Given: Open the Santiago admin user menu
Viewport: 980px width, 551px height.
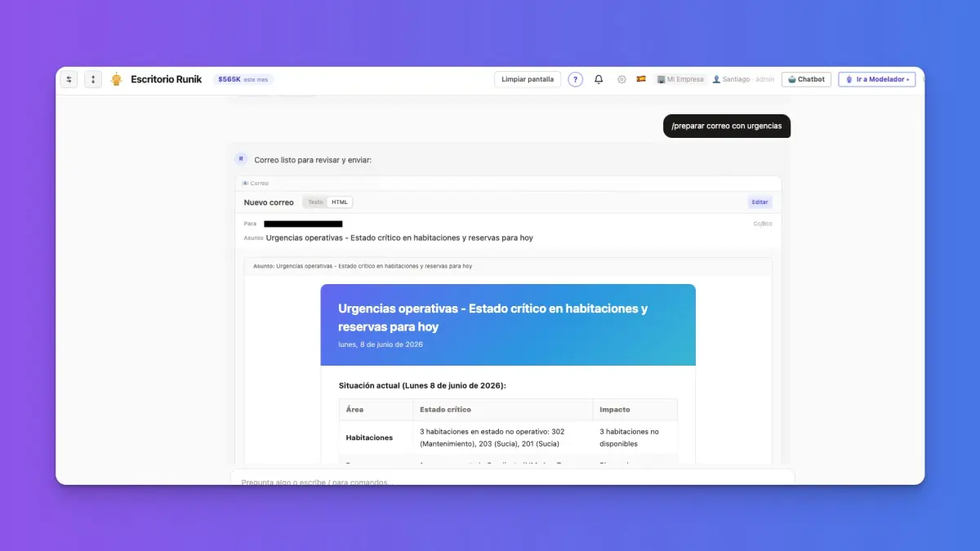Looking at the screenshot, I should [x=743, y=79].
